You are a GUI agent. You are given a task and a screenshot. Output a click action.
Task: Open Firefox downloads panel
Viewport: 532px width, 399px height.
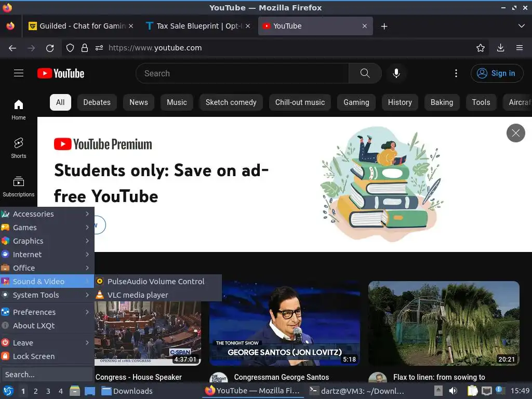pyautogui.click(x=500, y=48)
